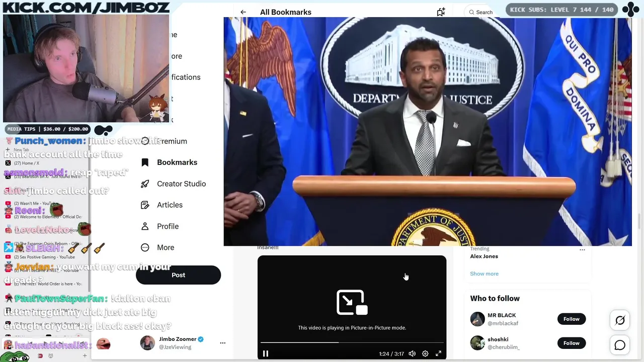
Task: Click the Media Tips $36.00 / $200.00 bar
Action: click(x=48, y=129)
